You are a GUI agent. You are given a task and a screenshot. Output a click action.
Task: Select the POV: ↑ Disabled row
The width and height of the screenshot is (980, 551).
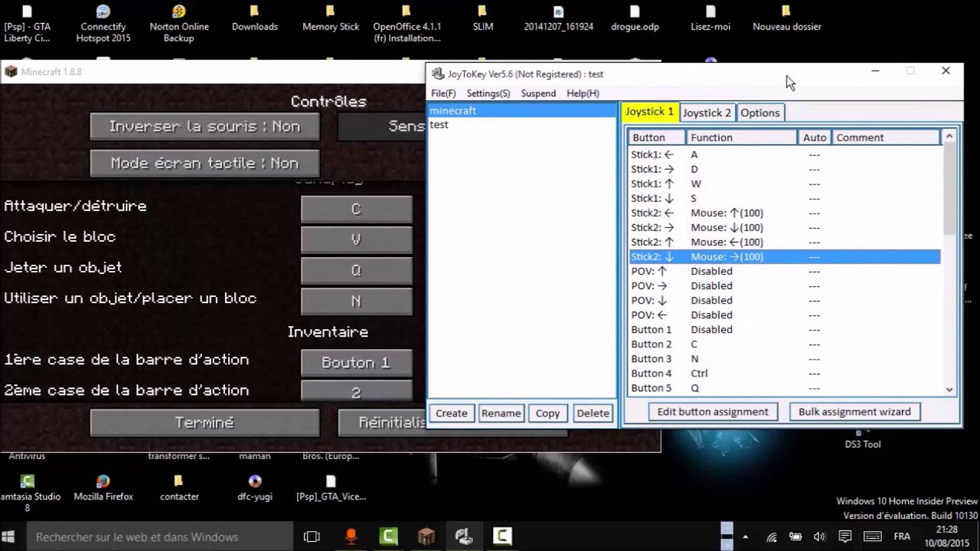tap(785, 271)
